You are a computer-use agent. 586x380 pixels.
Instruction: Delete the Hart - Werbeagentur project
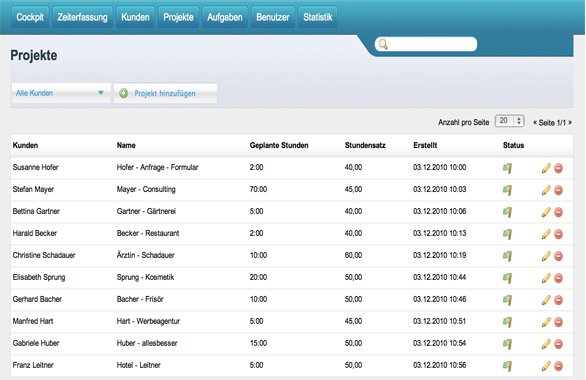[x=558, y=322]
